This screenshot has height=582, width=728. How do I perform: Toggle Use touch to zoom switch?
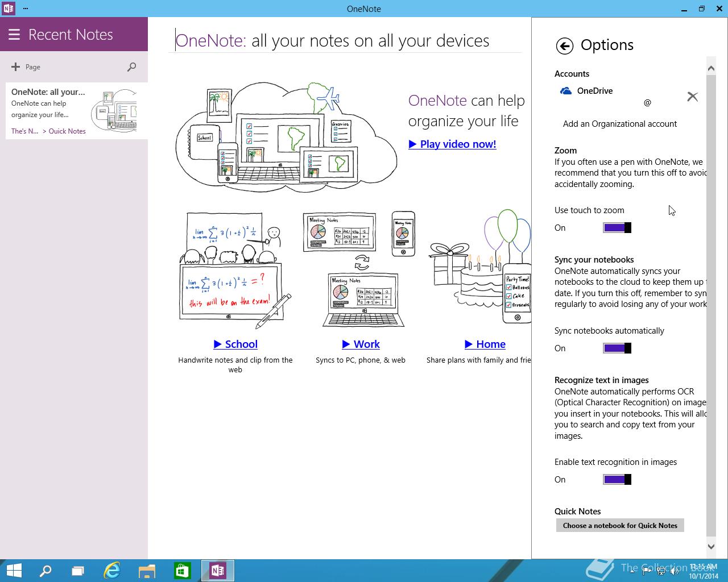click(x=617, y=228)
